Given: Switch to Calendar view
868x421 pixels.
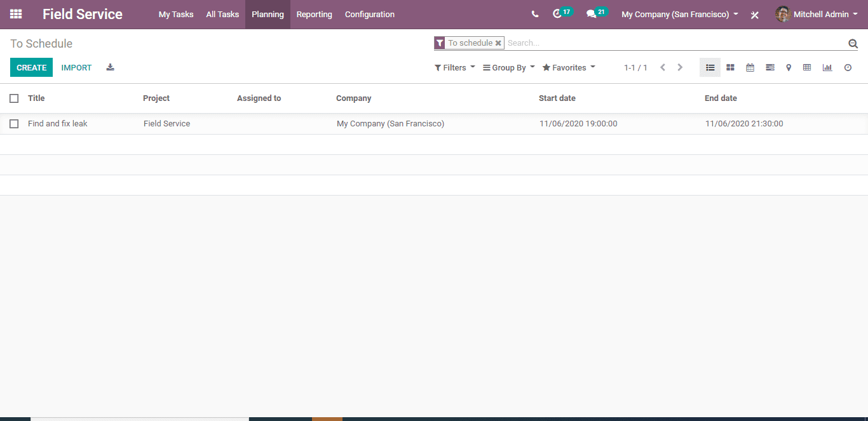Looking at the screenshot, I should point(750,67).
